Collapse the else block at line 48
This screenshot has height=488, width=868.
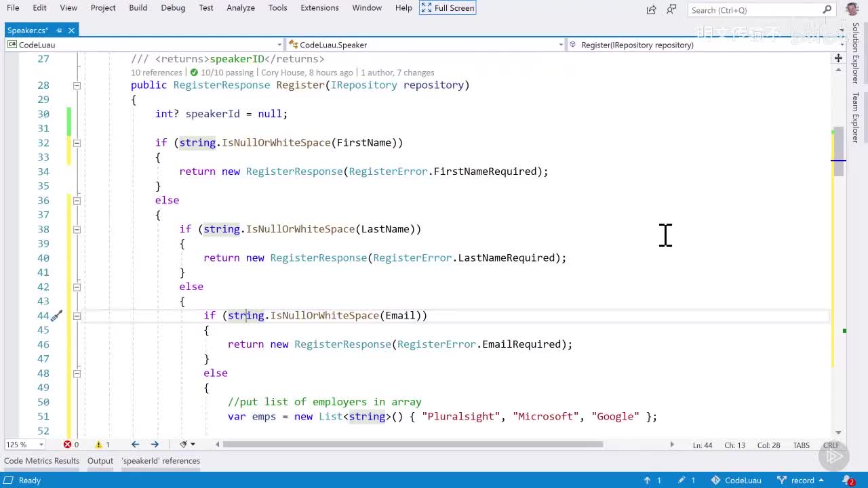pyautogui.click(x=77, y=373)
